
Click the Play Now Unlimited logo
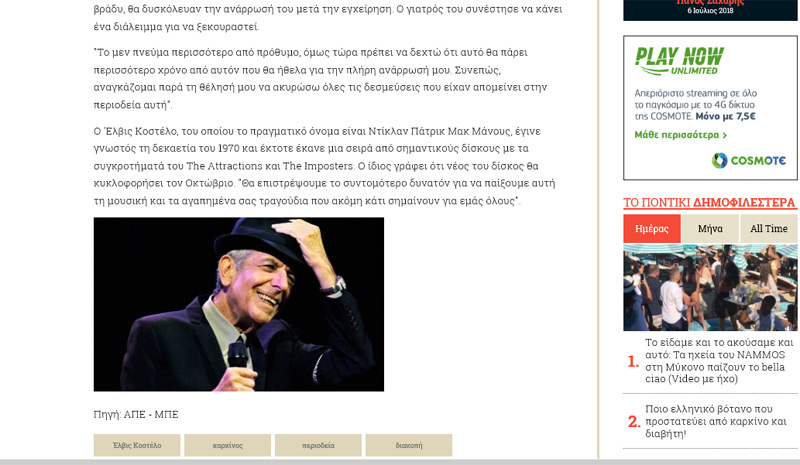[x=679, y=61]
